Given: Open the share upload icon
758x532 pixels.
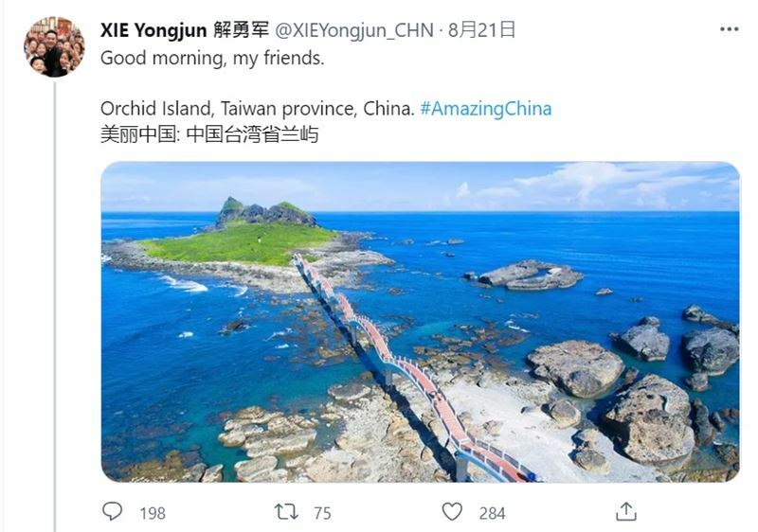Looking at the screenshot, I should click(626, 512).
